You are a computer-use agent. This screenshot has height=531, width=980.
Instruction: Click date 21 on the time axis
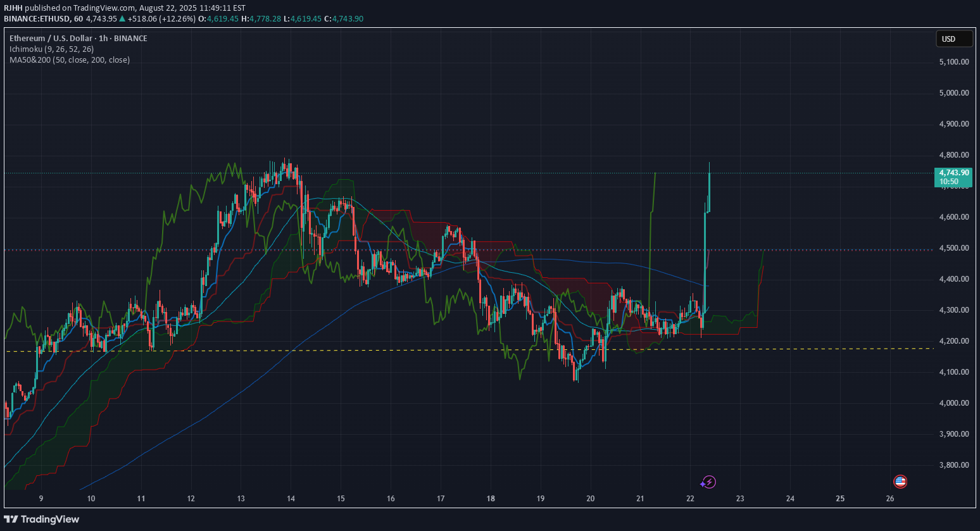640,499
